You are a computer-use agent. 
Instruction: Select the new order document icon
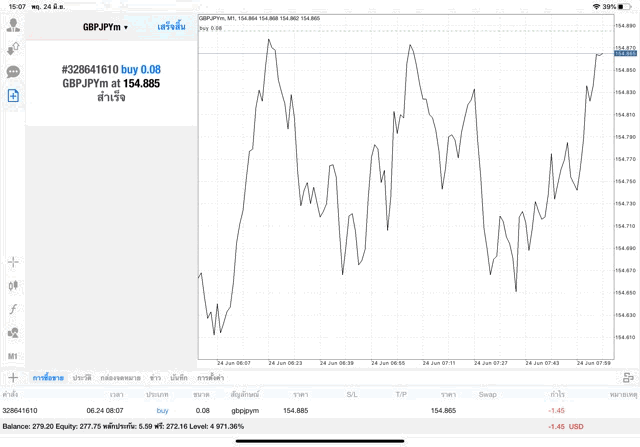point(13,96)
